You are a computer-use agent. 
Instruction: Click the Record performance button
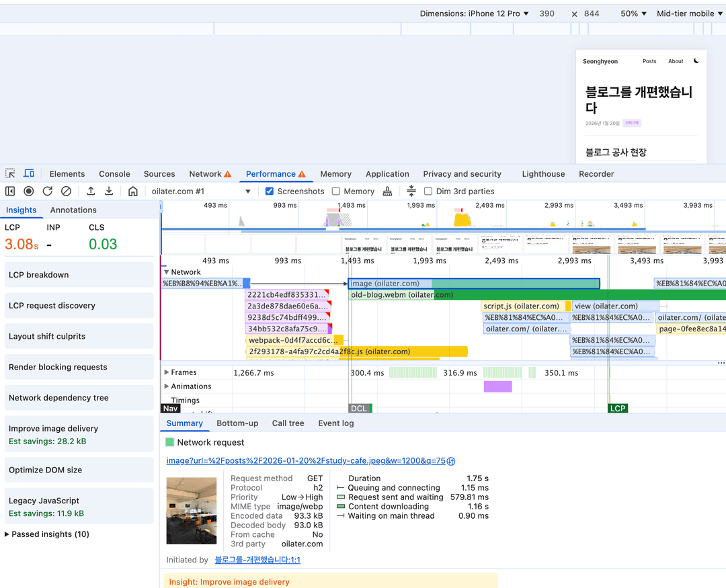(29, 192)
